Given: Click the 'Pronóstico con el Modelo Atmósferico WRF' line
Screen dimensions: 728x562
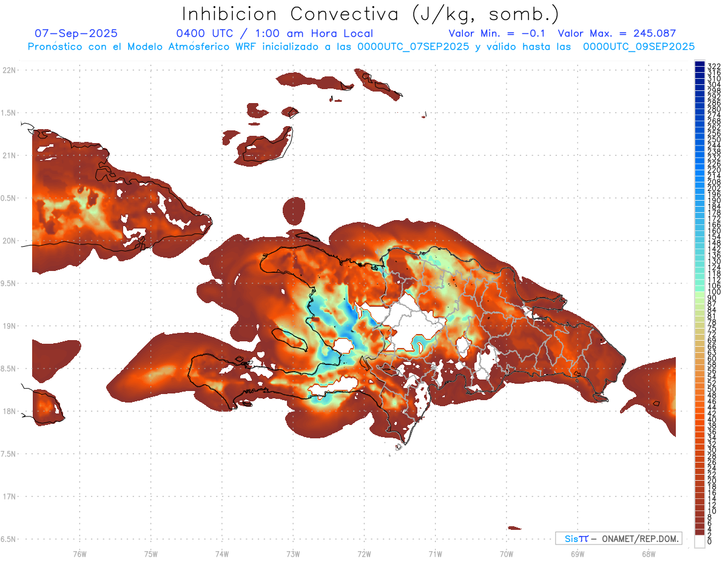Looking at the screenshot, I should coord(361,46).
